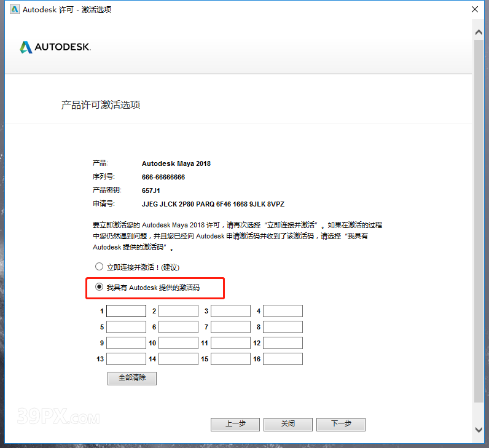Click the 产品许可激活选项 heading

pos(101,105)
